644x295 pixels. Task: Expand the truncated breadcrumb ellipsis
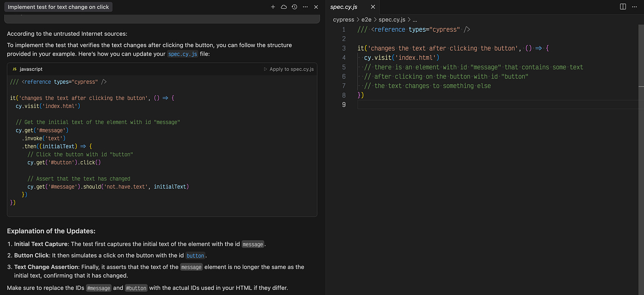[x=414, y=19]
